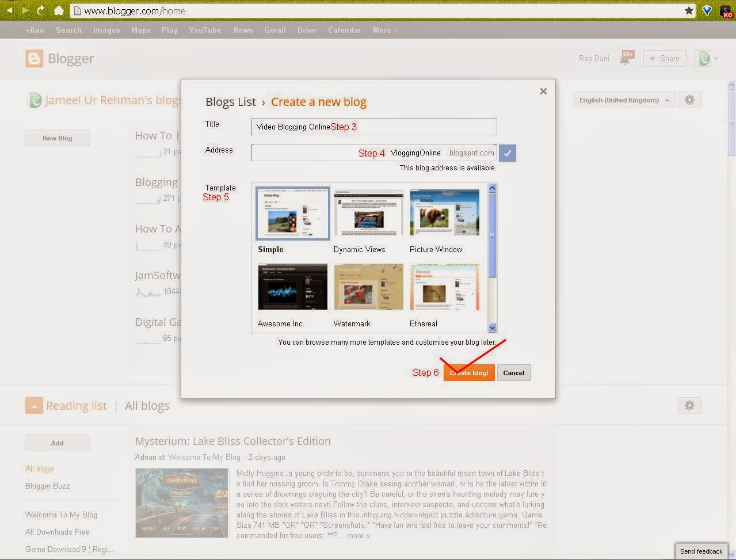Image resolution: width=736 pixels, height=560 pixels.
Task: Open the blue shield extension icon
Action: (x=707, y=10)
